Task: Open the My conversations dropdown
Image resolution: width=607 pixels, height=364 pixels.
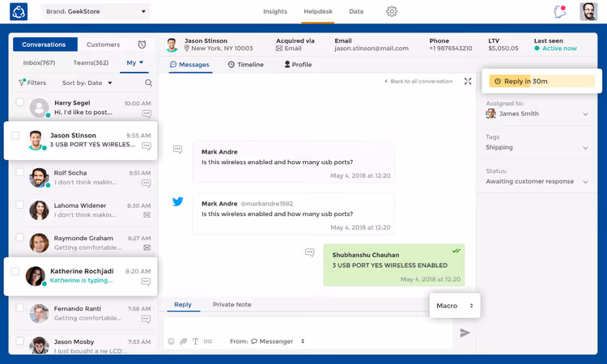Action: tap(134, 62)
